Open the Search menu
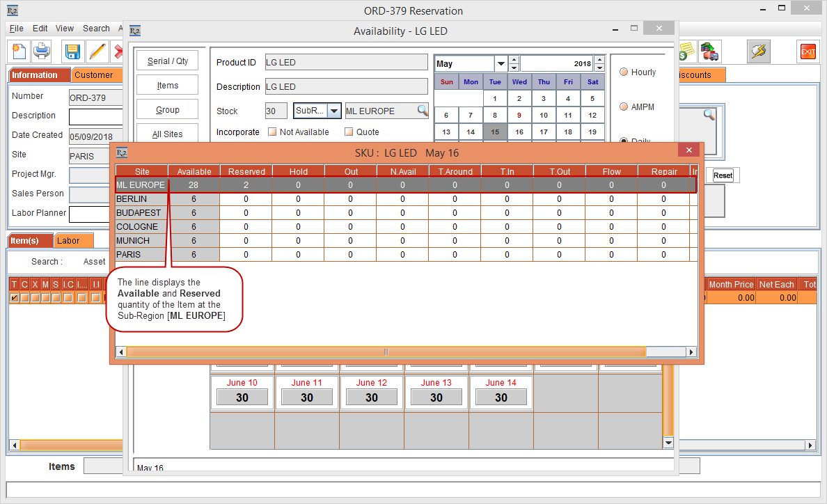Viewport: 827px width, 504px height. pos(96,29)
